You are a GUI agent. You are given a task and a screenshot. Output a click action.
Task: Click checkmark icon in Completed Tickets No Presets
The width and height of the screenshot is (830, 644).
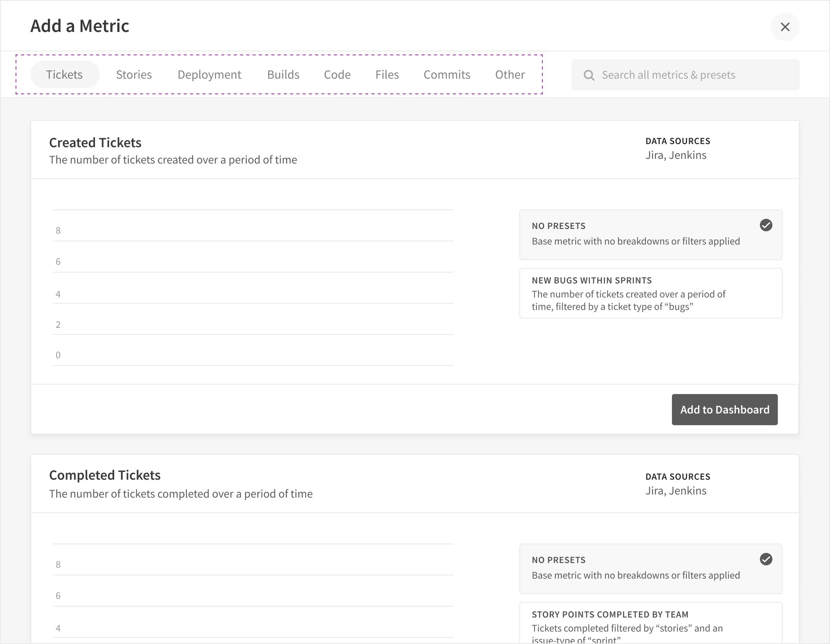pyautogui.click(x=766, y=559)
